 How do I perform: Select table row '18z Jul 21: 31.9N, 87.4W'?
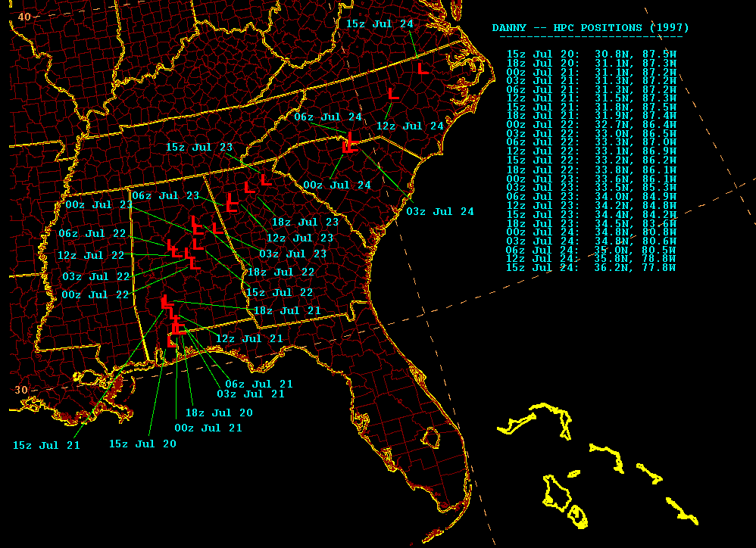[x=592, y=116]
